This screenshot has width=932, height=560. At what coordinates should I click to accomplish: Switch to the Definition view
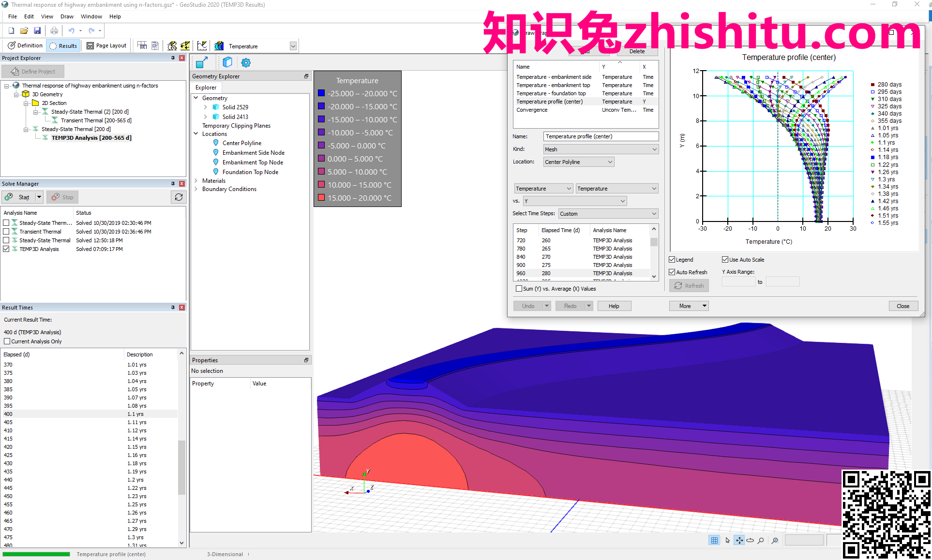[x=25, y=45]
